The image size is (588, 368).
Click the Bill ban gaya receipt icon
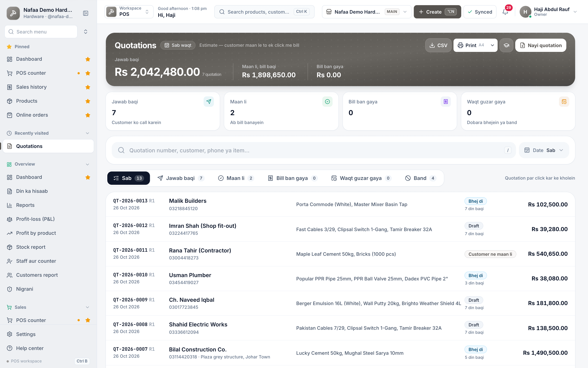446,102
